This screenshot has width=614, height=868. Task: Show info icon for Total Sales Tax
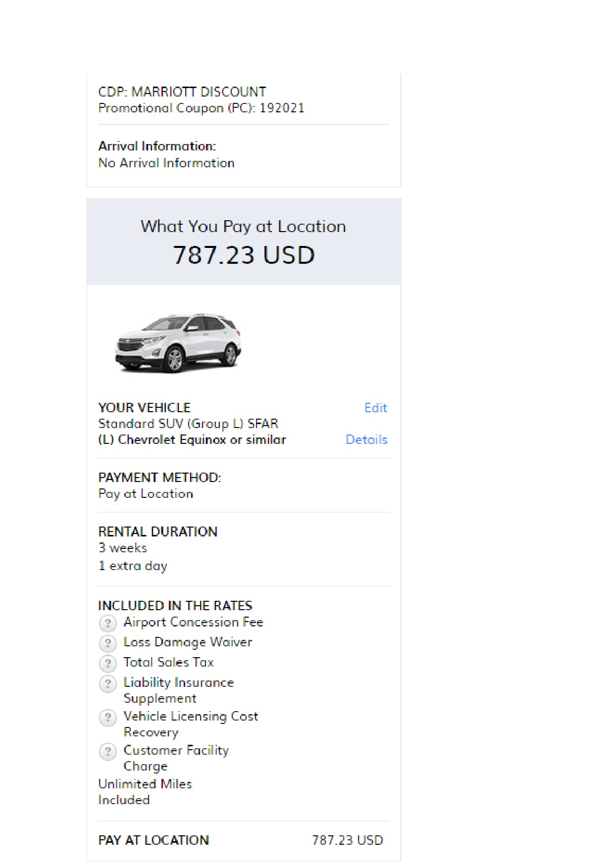[x=107, y=663]
